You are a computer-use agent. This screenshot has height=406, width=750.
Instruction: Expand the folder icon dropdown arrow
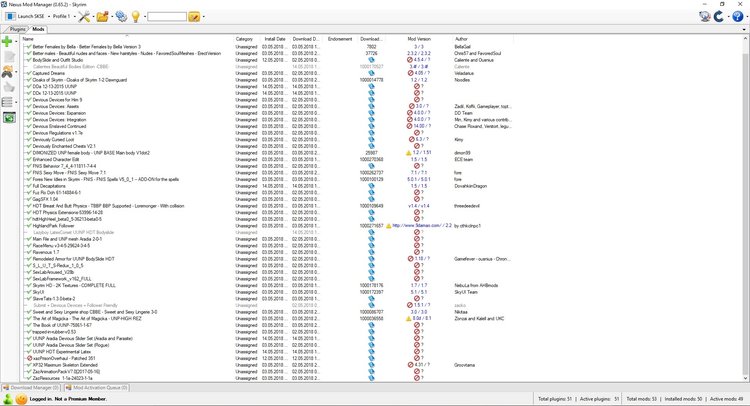click(x=111, y=17)
